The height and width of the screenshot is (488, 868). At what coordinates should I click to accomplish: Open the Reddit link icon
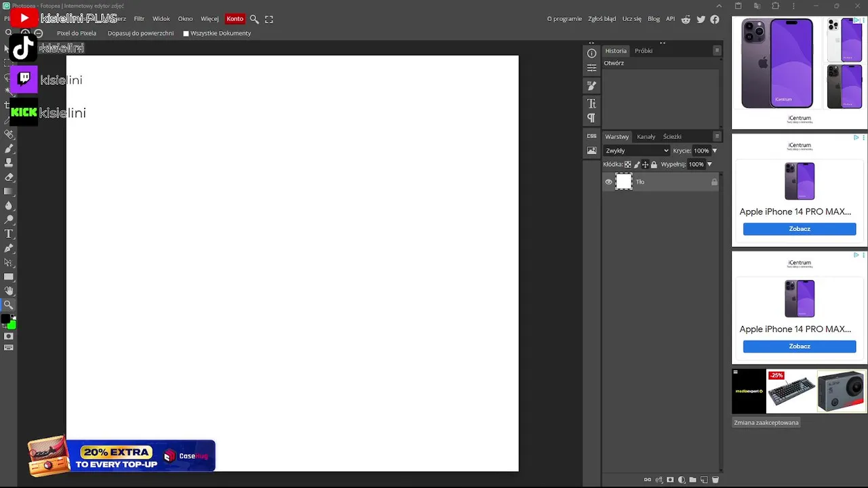686,19
